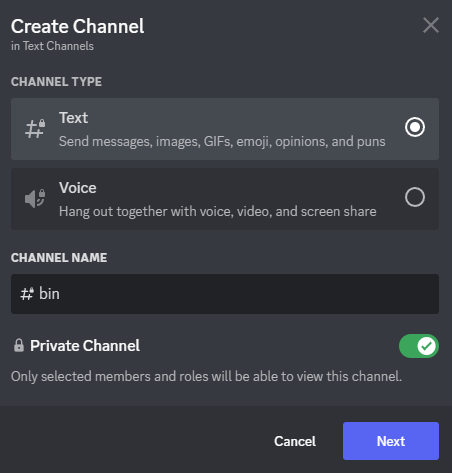Choose the Text channel type title
This screenshot has width=452, height=473.
pos(73,118)
